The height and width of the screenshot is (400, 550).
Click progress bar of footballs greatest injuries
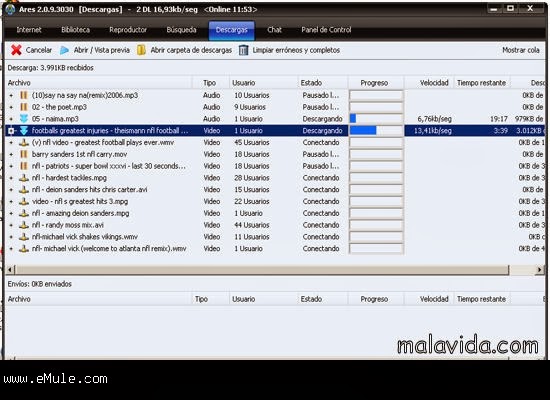[x=376, y=131]
